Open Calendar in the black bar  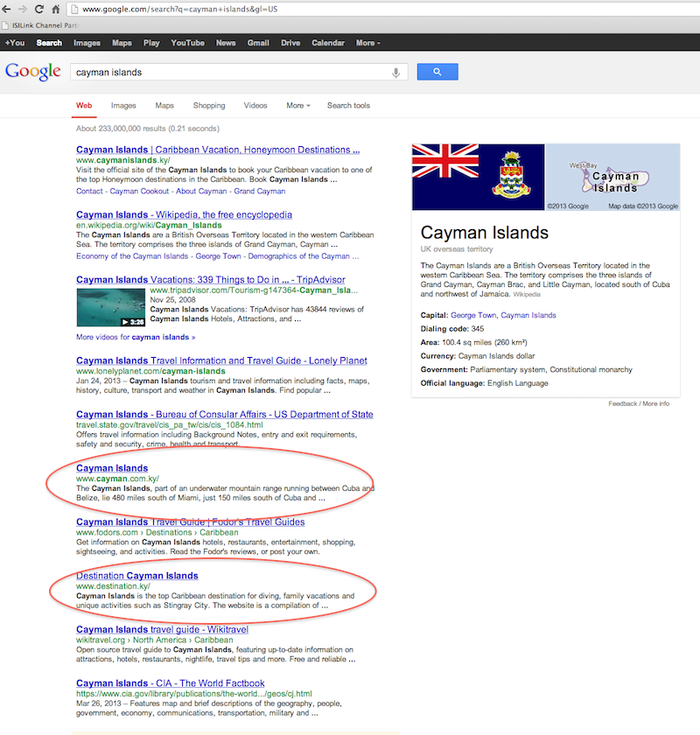click(x=328, y=43)
